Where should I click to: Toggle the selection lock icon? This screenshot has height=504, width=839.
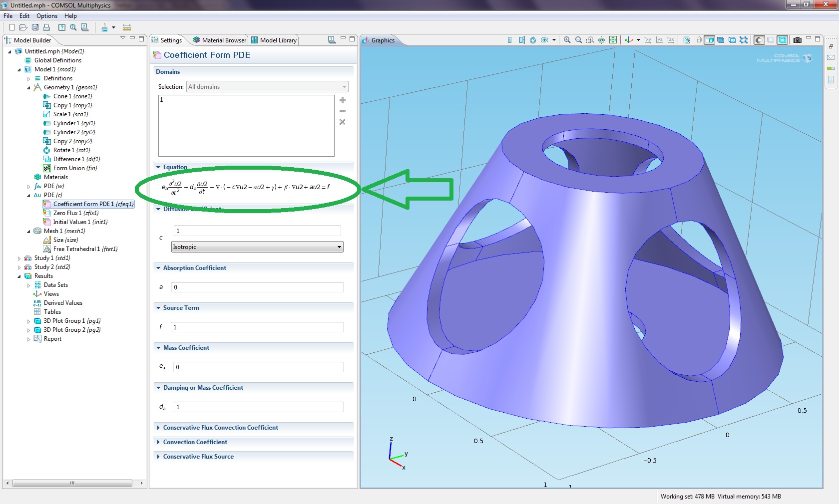699,40
